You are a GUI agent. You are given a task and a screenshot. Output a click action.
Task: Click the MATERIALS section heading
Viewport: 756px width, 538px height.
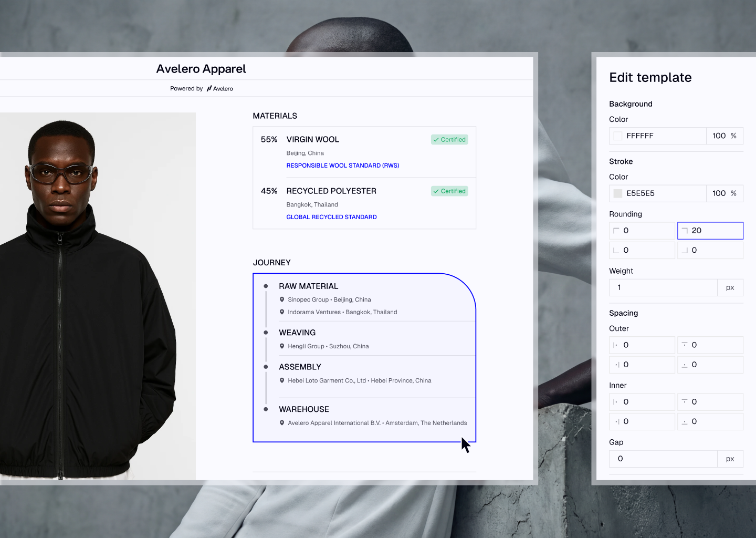coord(275,116)
